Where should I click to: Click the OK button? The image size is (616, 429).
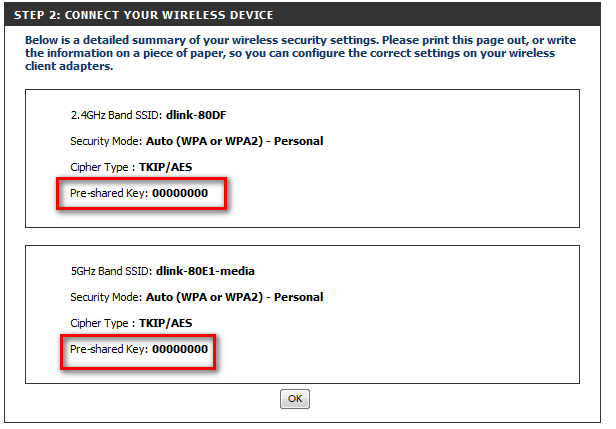(x=295, y=398)
